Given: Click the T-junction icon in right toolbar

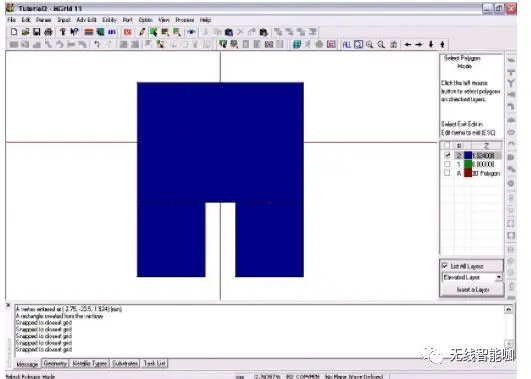Looking at the screenshot, I should point(511,72).
